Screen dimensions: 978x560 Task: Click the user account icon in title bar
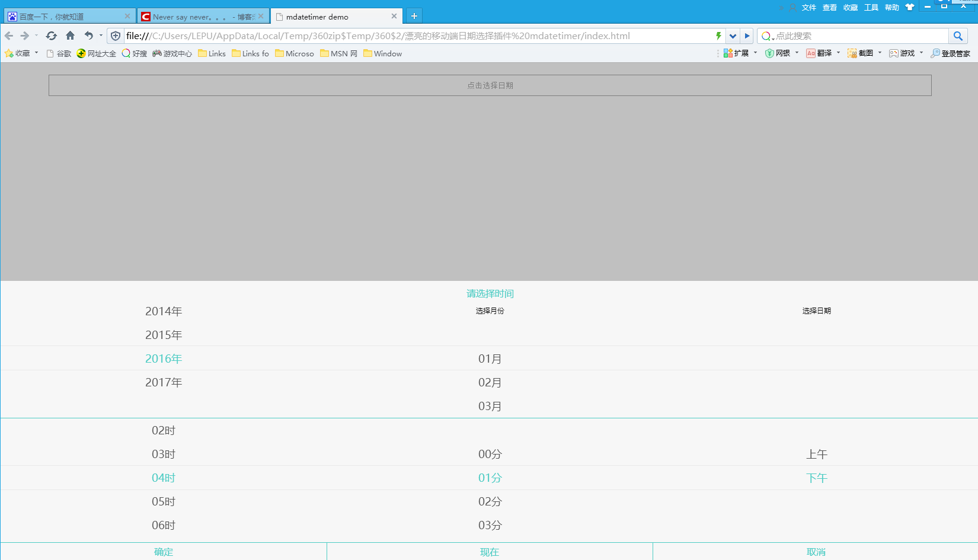[793, 7]
